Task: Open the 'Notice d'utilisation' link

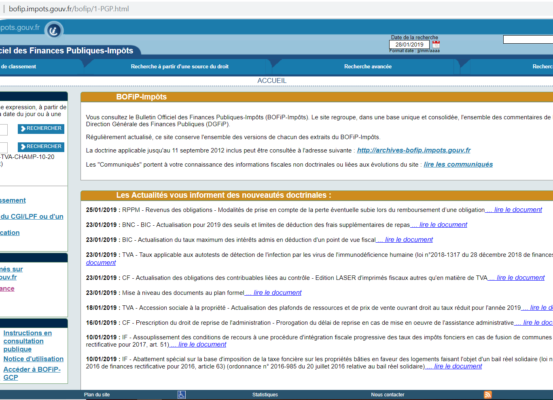Action: pyautogui.click(x=34, y=359)
